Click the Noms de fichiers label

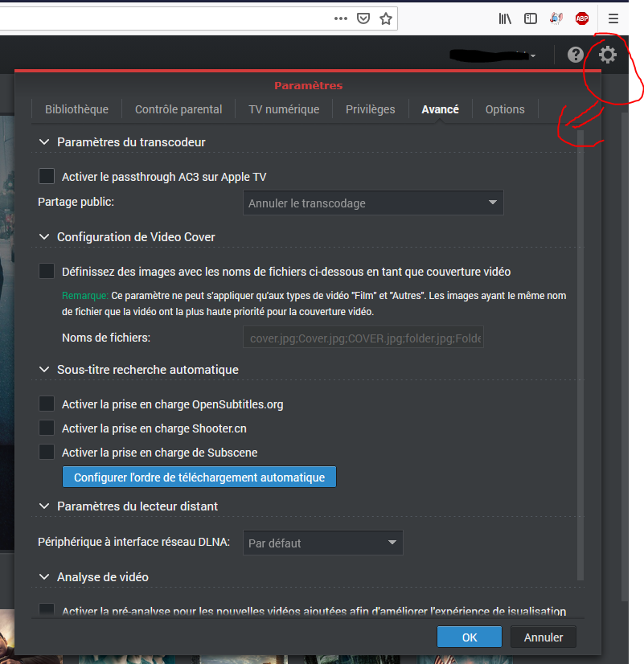click(x=106, y=338)
